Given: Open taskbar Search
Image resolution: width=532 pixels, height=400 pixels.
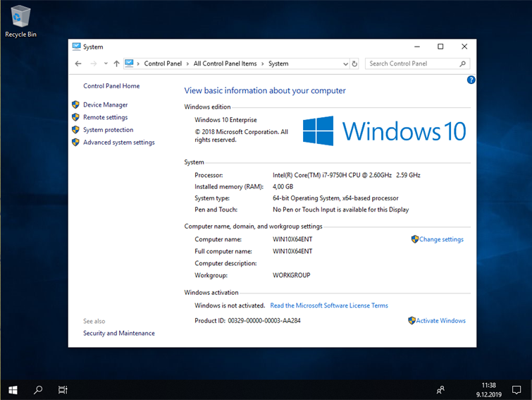Looking at the screenshot, I should click(x=38, y=390).
